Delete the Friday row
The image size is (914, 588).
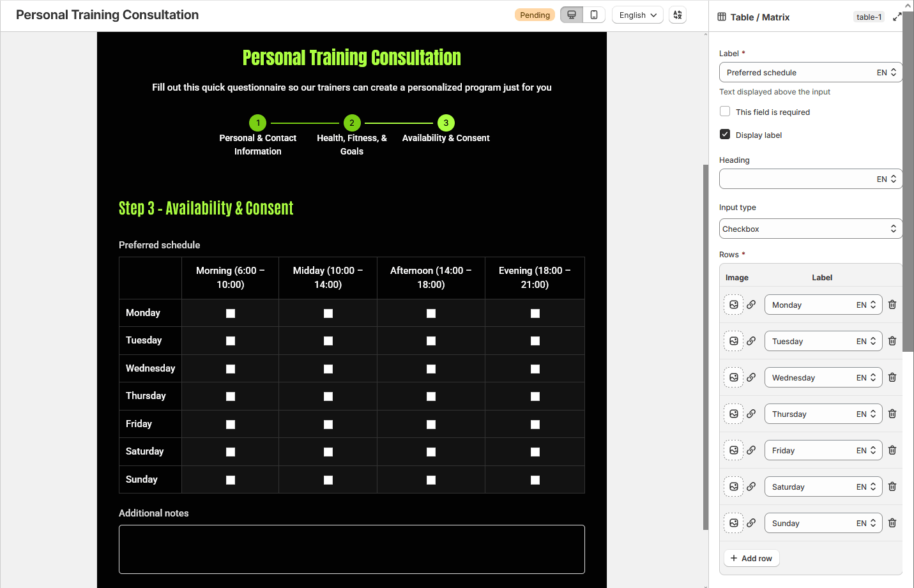(x=892, y=450)
